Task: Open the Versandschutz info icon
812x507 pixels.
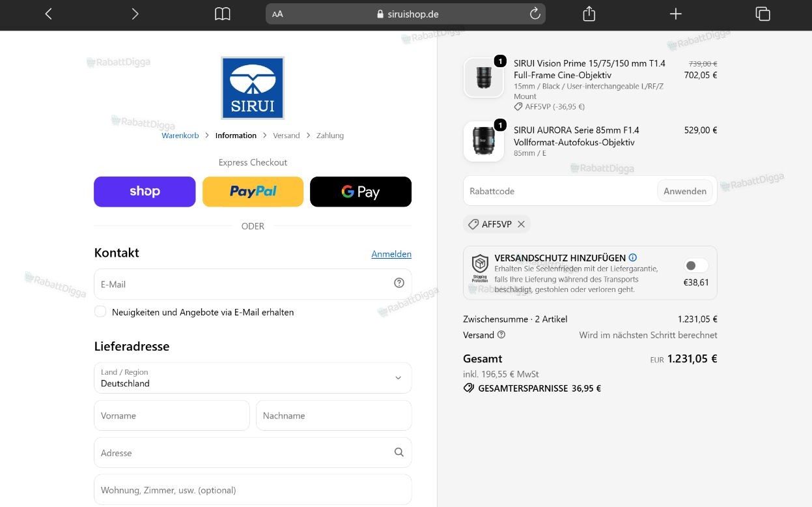Action: [x=633, y=257]
